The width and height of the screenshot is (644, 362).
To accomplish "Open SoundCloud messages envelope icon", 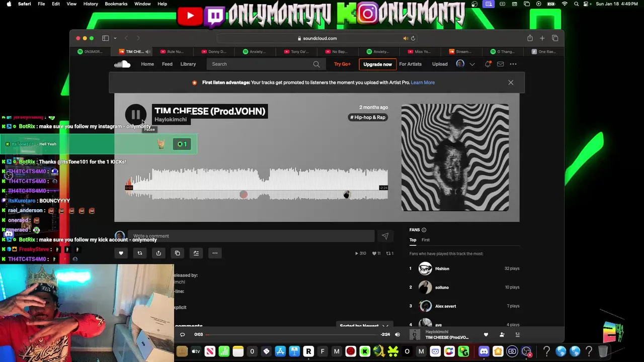I will click(500, 64).
